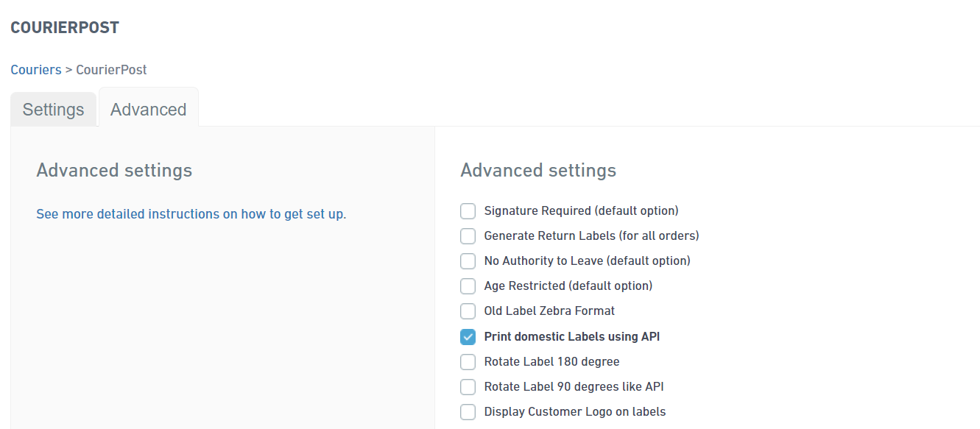Enable the Old Label Zebra Format checkbox

(x=468, y=311)
